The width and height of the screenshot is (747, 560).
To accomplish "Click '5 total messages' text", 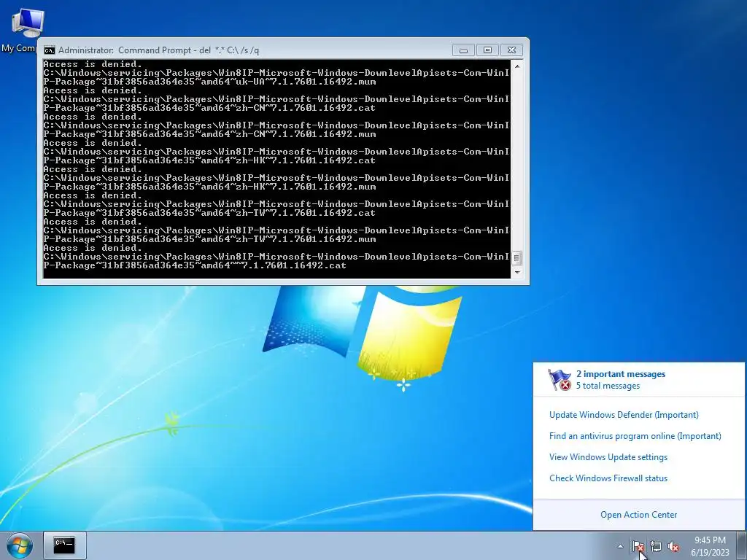I will click(x=608, y=386).
